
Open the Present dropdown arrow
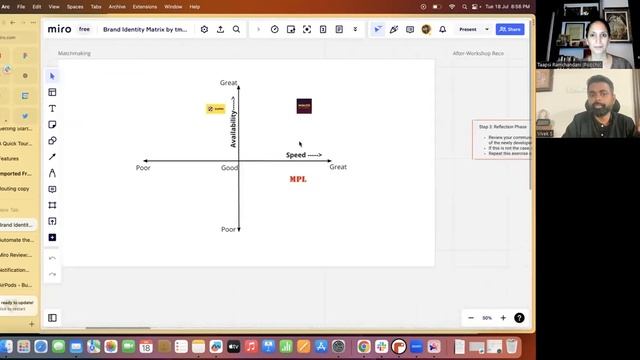tap(487, 29)
